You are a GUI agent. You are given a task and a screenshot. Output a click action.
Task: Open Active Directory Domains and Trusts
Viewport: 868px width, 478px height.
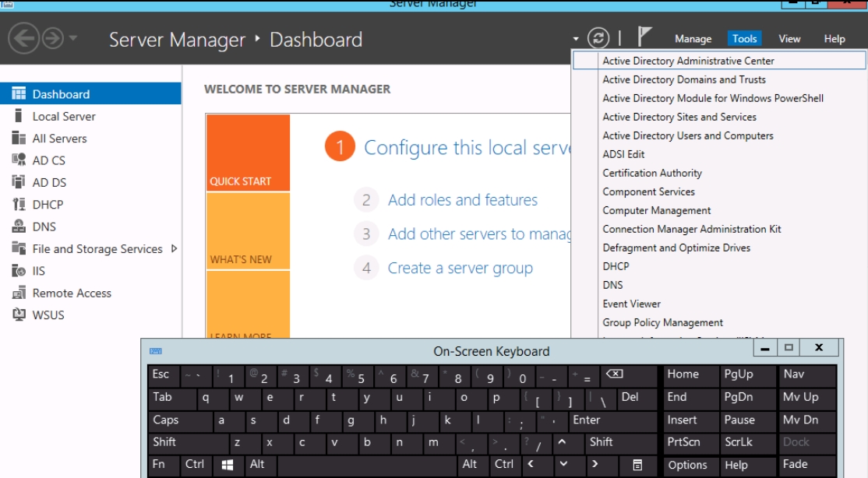tap(719, 79)
